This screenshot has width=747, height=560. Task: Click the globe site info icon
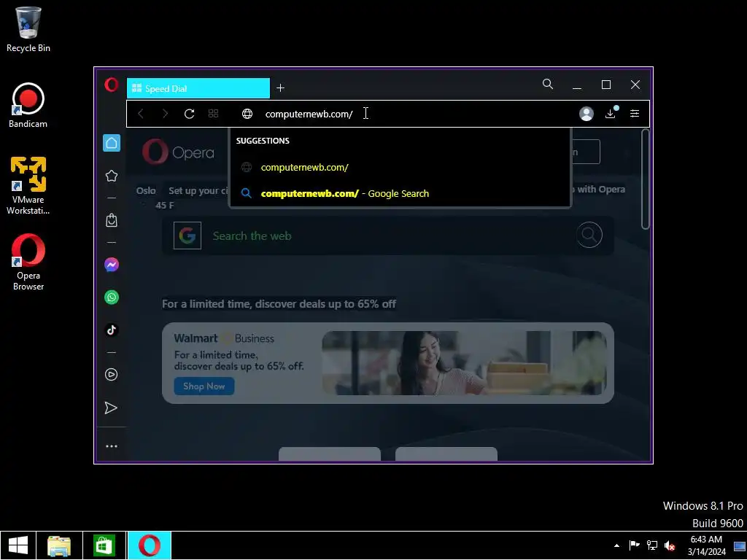(x=247, y=114)
